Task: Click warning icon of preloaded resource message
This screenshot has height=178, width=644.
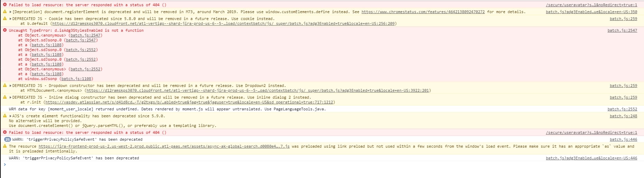Action: pyautogui.click(x=5, y=146)
